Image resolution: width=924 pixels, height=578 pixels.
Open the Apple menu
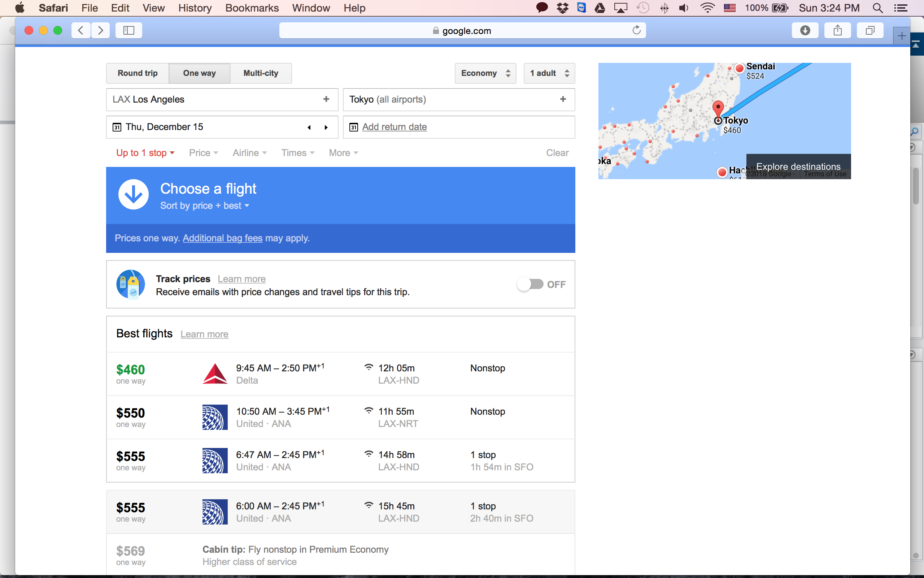tap(20, 8)
